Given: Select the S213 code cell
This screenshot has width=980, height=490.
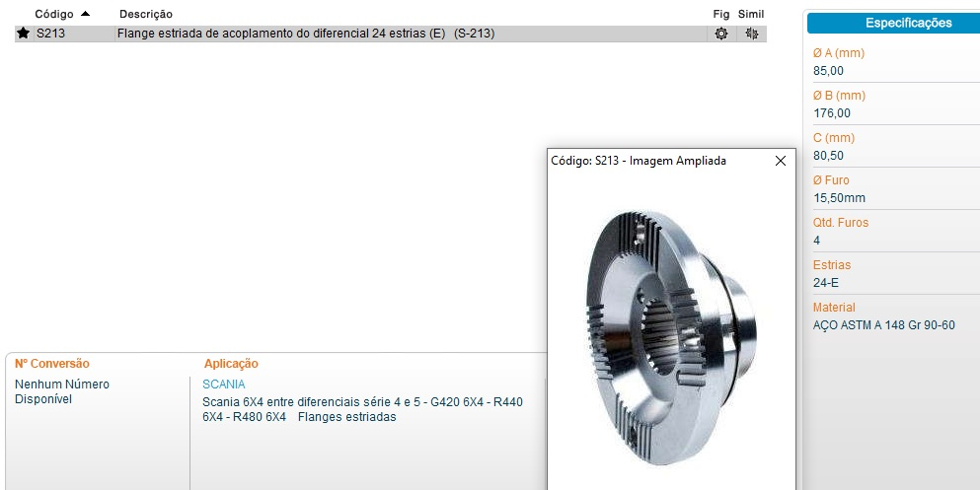Looking at the screenshot, I should click(50, 34).
